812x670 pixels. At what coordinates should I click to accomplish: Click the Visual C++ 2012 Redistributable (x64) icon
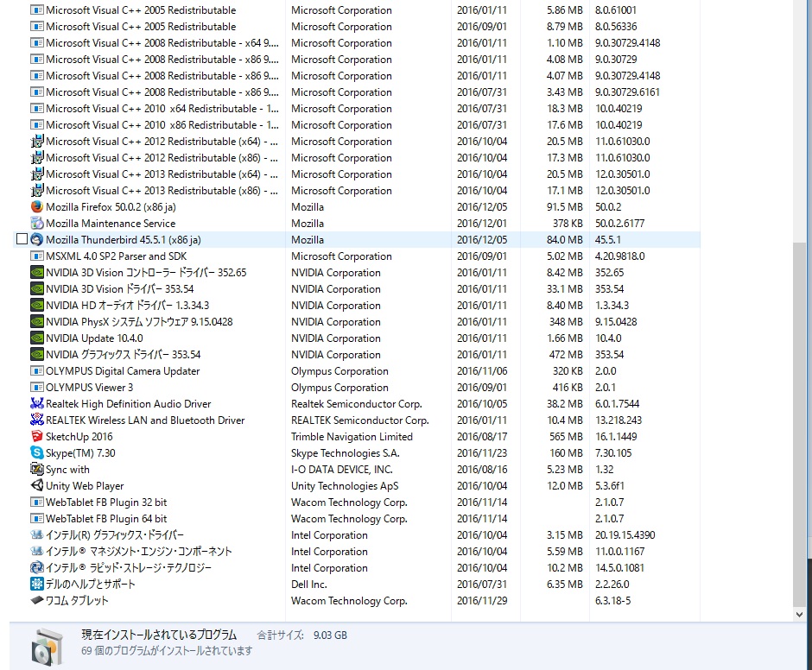37,142
